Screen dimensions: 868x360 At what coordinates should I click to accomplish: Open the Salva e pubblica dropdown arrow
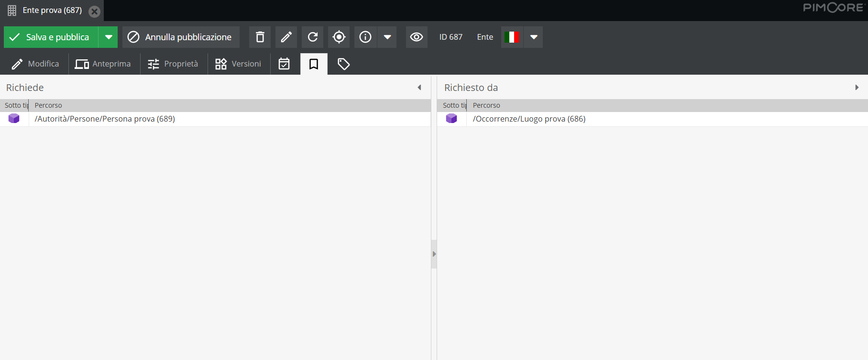[109, 37]
